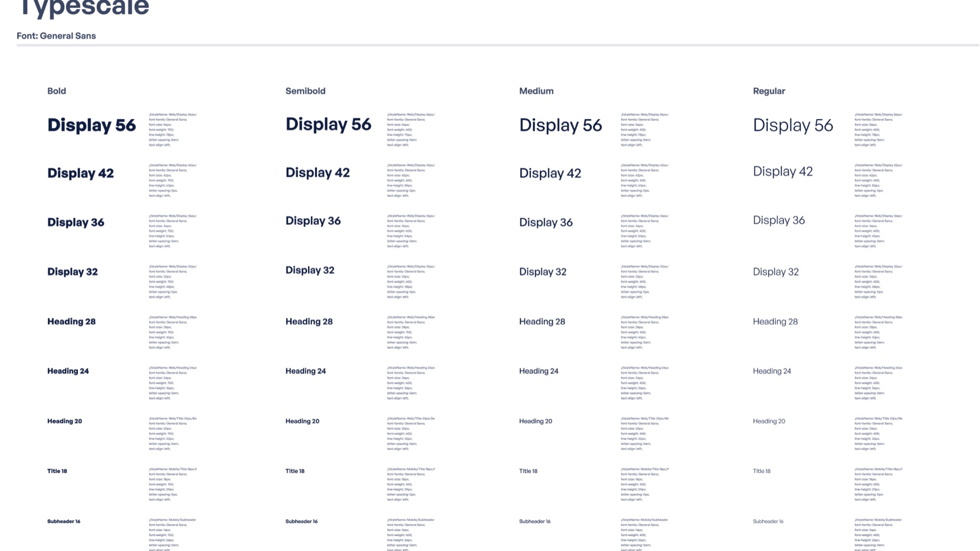This screenshot has width=980, height=551.
Task: Click CSS spec next to Medium Heading 20
Action: pyautogui.click(x=644, y=434)
